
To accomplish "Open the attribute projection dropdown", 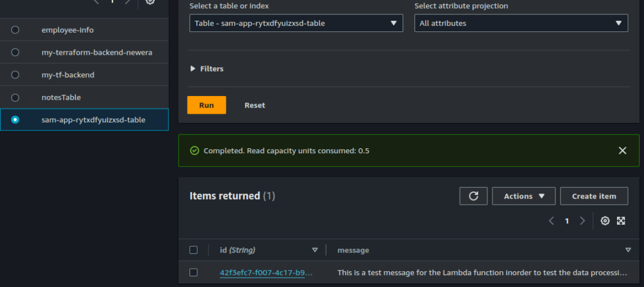I will [x=521, y=23].
